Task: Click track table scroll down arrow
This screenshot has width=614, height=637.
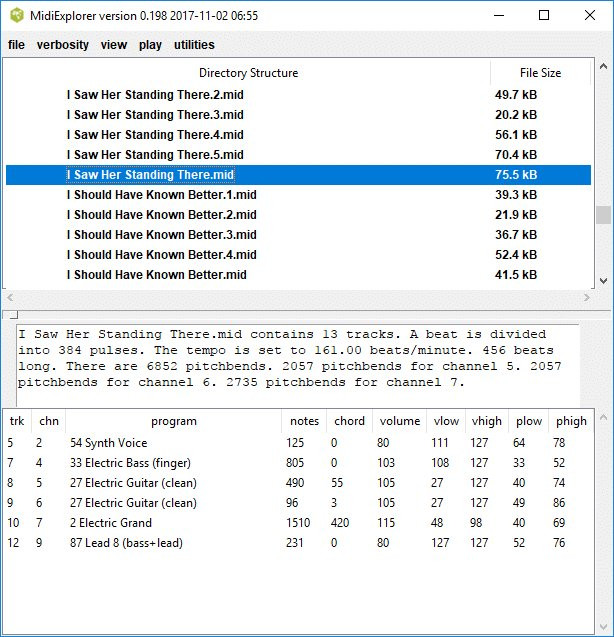Action: (603, 627)
